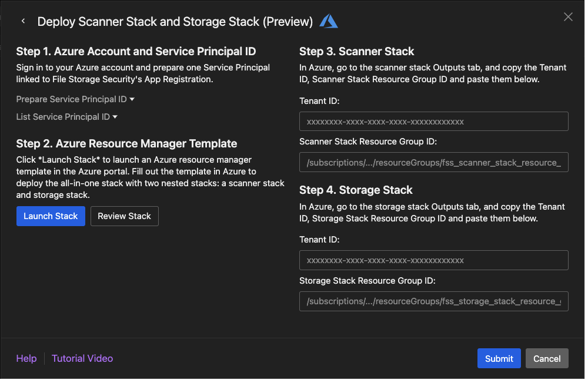This screenshot has height=380, width=588.
Task: Select the Storage Stack Tenant ID field
Action: click(x=433, y=260)
